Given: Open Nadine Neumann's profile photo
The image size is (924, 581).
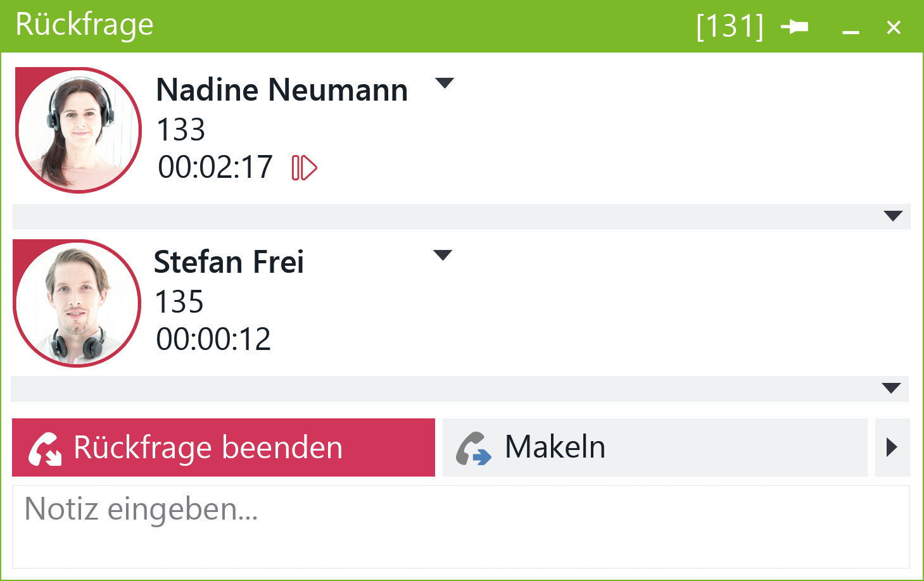Looking at the screenshot, I should pos(78,130).
